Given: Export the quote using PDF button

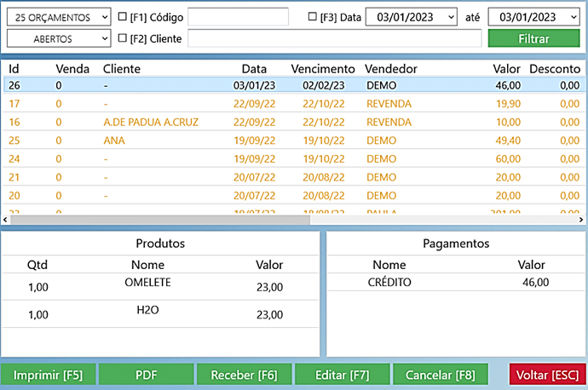Looking at the screenshot, I should coord(146,375).
